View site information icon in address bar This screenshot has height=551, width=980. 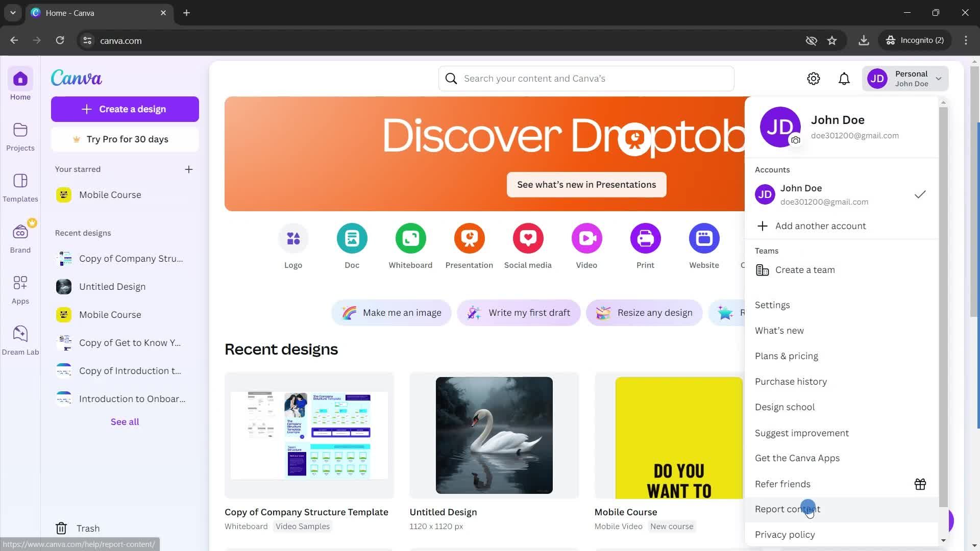point(87,40)
